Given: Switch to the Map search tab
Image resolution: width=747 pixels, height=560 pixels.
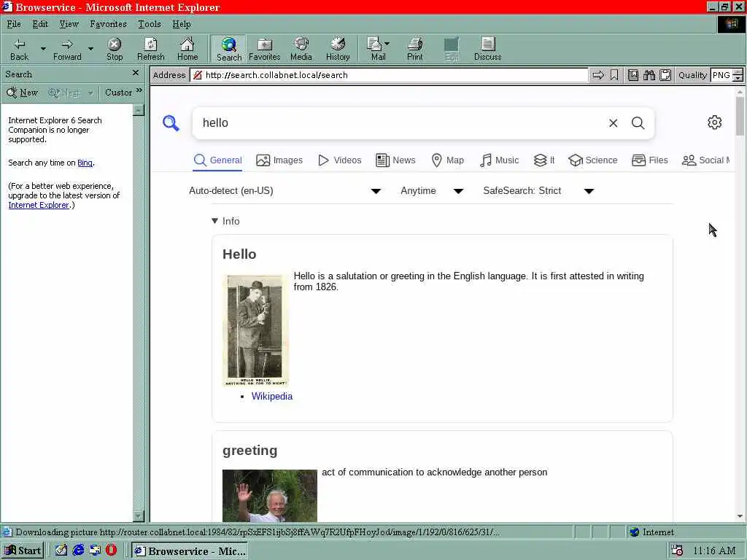Looking at the screenshot, I should 447,160.
